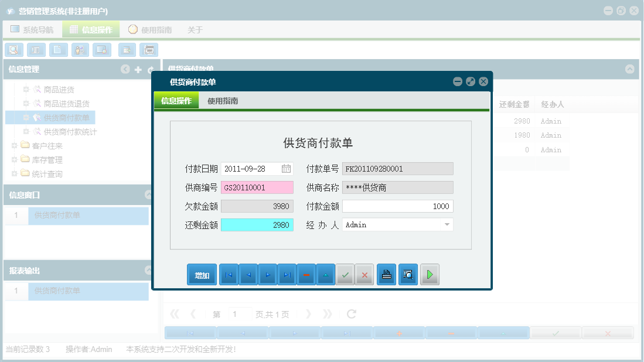Open the 付款日期 date picker
This screenshot has width=644, height=362.
(x=287, y=168)
